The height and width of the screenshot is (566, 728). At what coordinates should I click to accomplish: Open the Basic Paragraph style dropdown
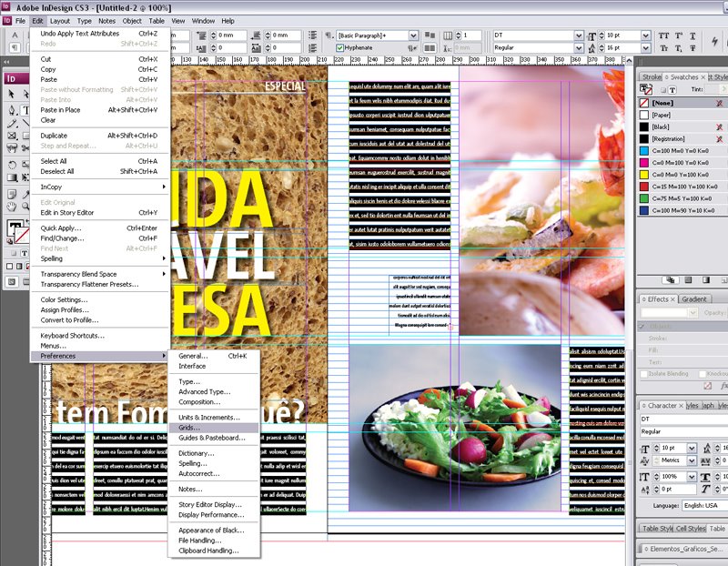(413, 35)
